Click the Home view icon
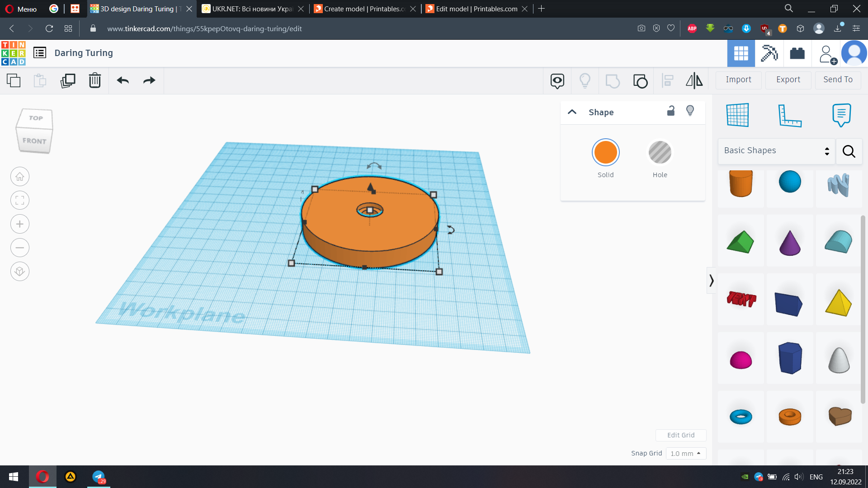The height and width of the screenshot is (488, 868). point(19,176)
